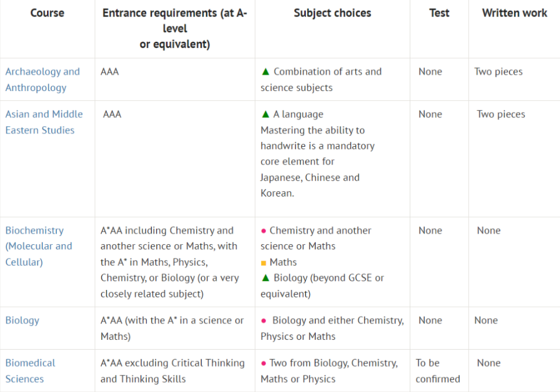Select the "Written work" column header
This screenshot has height=392, width=560.
click(x=514, y=13)
